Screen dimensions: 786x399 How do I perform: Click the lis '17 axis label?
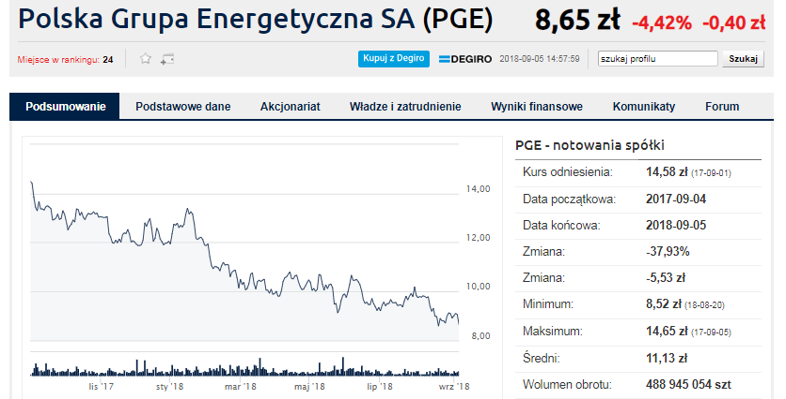tap(101, 386)
